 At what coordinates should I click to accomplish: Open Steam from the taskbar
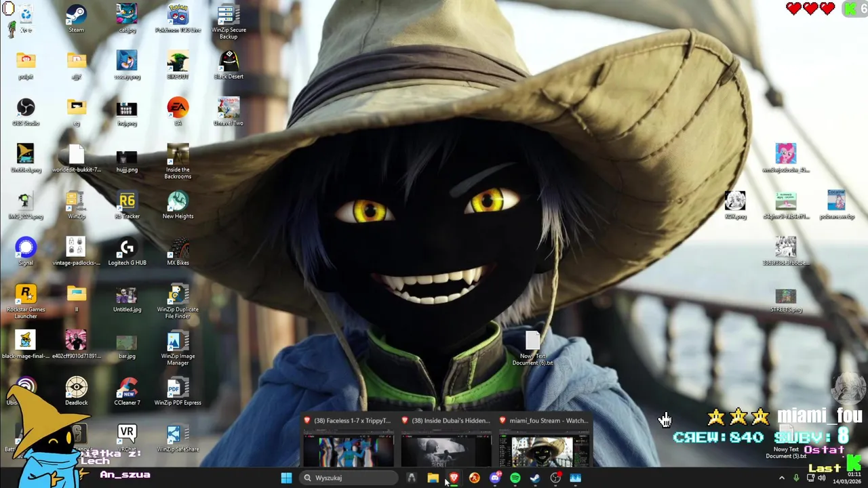[x=535, y=478]
